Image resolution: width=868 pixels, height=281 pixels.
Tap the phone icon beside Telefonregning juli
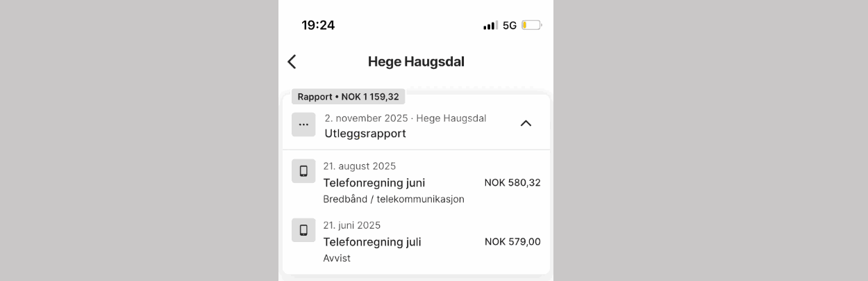[303, 230]
